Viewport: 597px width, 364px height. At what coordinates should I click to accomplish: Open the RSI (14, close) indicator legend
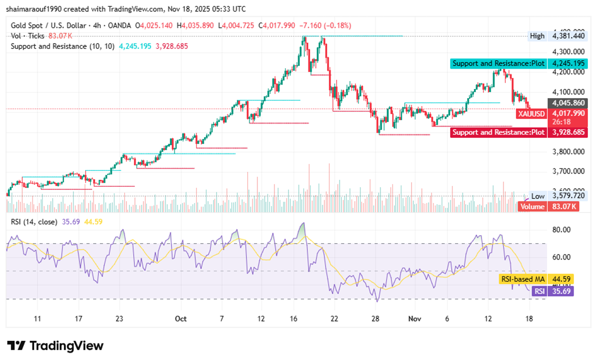[x=34, y=222]
